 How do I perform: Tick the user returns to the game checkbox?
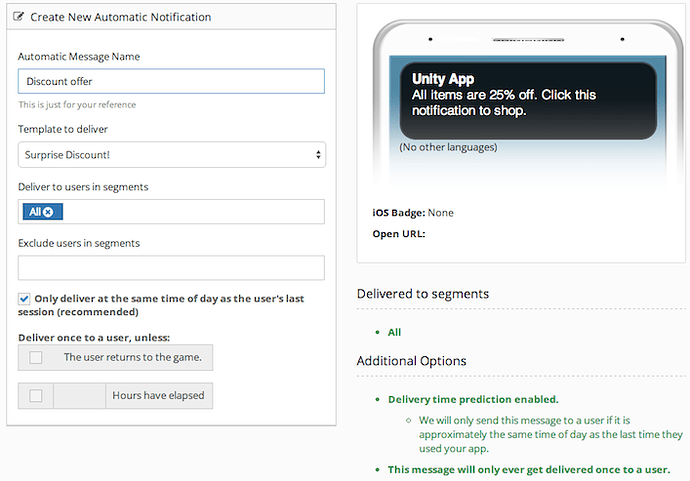coord(36,357)
